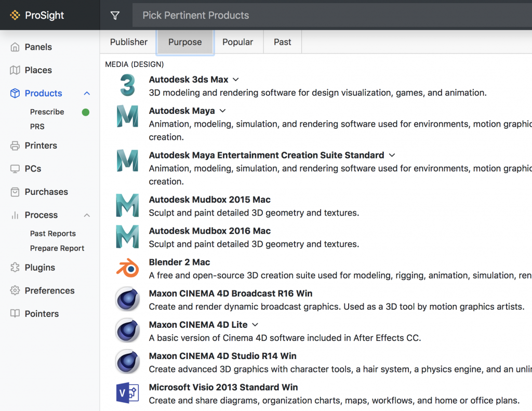The width and height of the screenshot is (532, 411).
Task: Click the CINEMA 4D Studio R14 icon
Action: tap(128, 362)
